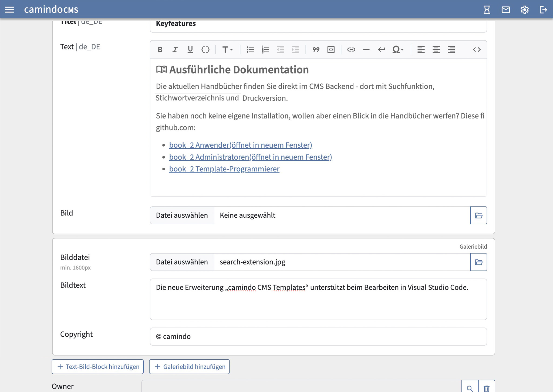The image size is (553, 392).
Task: Switch to HTML source view
Action: pos(477,49)
